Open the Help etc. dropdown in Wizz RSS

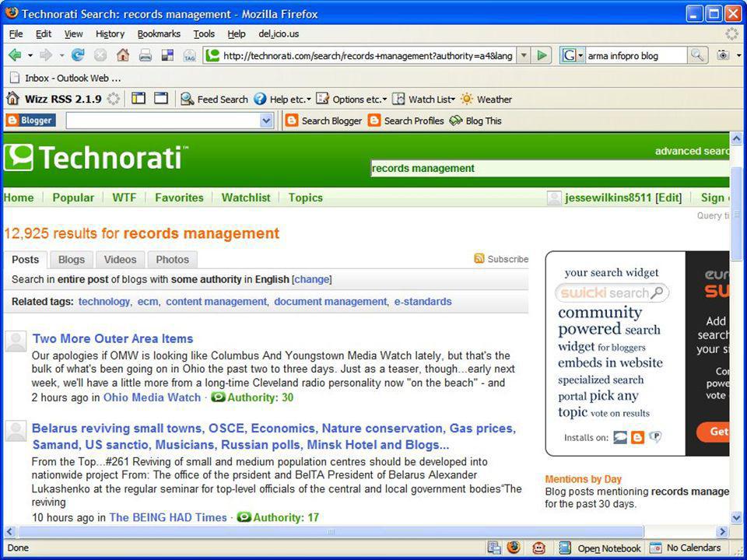point(309,100)
